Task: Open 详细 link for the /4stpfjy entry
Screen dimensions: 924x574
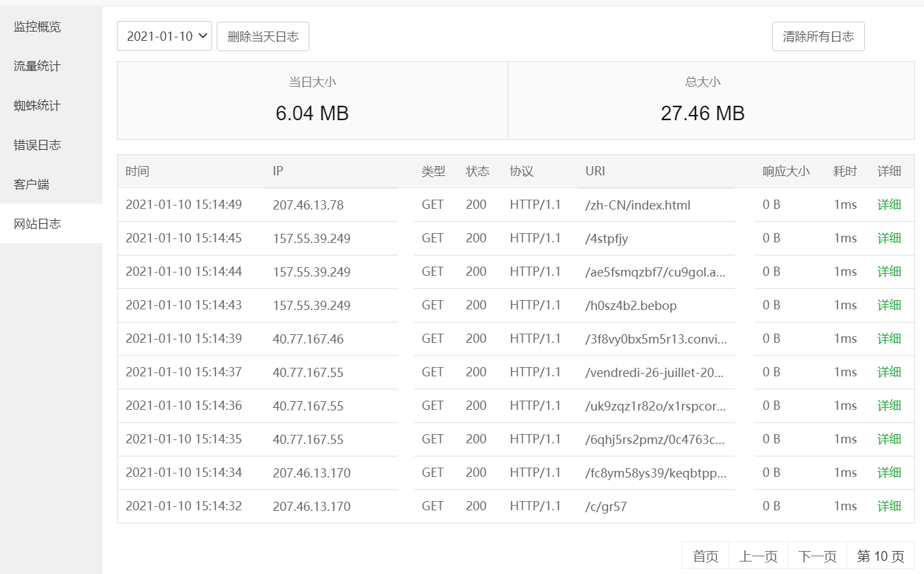Action: coord(889,238)
